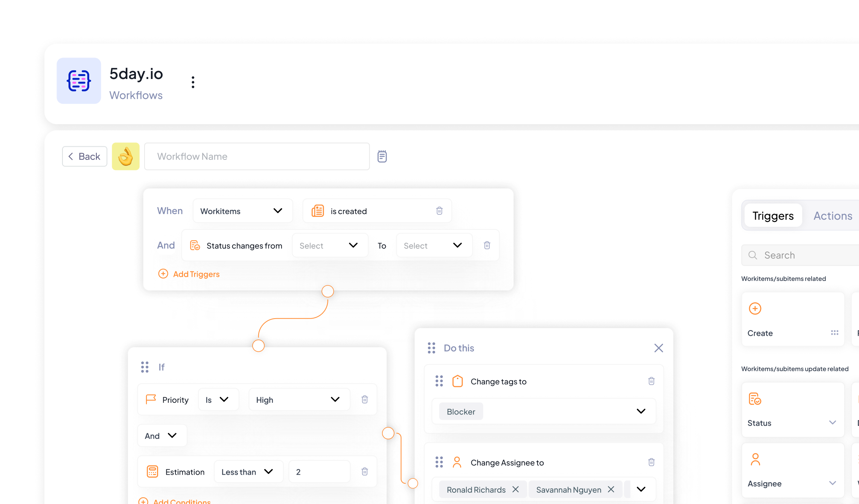This screenshot has height=504, width=859.
Task: Grab the drag handle of the If block
Action: click(145, 367)
